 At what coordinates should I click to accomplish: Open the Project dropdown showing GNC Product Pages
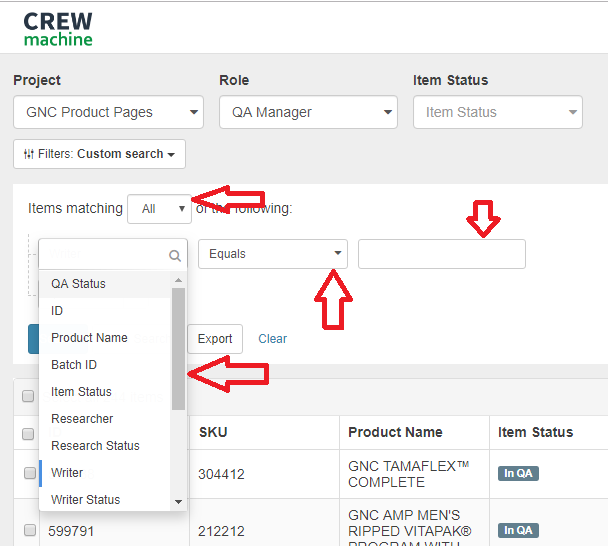tap(109, 112)
